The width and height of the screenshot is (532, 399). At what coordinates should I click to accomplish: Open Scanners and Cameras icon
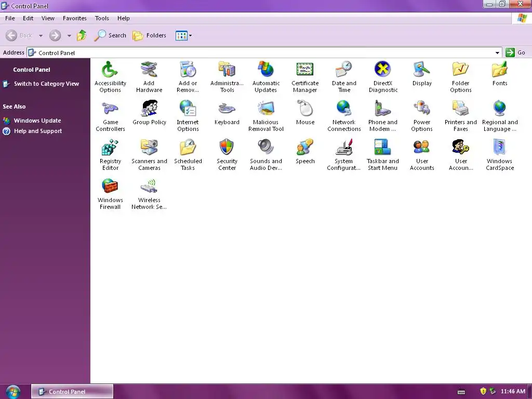(x=149, y=155)
